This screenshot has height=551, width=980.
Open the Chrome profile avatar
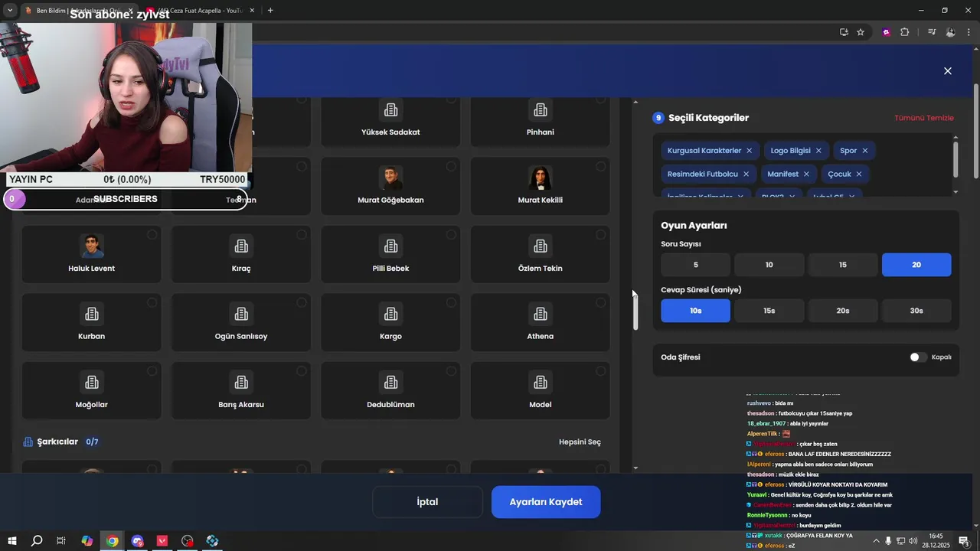[950, 32]
